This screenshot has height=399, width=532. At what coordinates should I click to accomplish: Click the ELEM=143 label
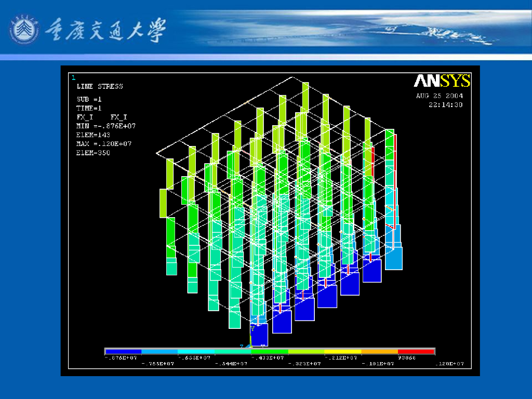(94, 135)
